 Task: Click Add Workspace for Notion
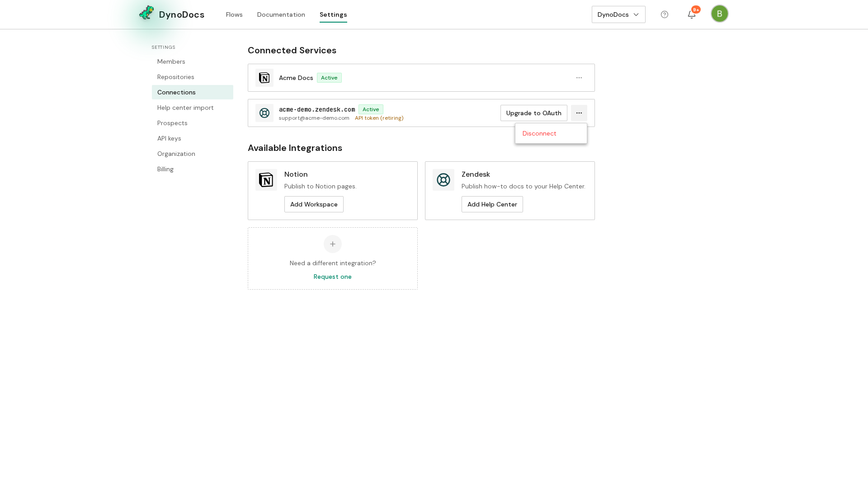click(314, 204)
